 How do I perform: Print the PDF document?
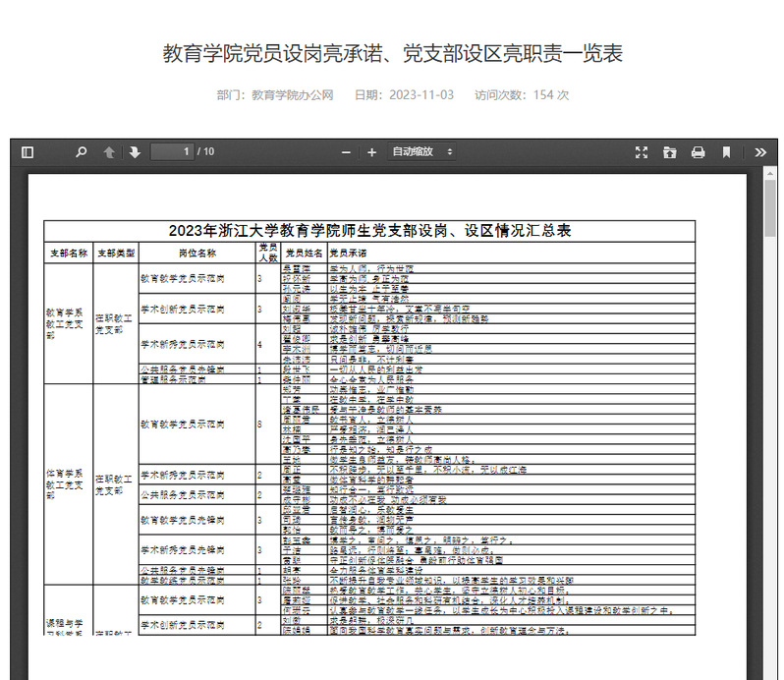698,152
